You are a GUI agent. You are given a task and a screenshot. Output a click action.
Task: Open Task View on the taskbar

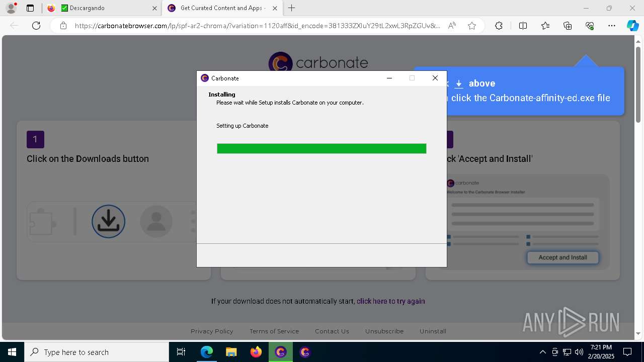(181, 352)
